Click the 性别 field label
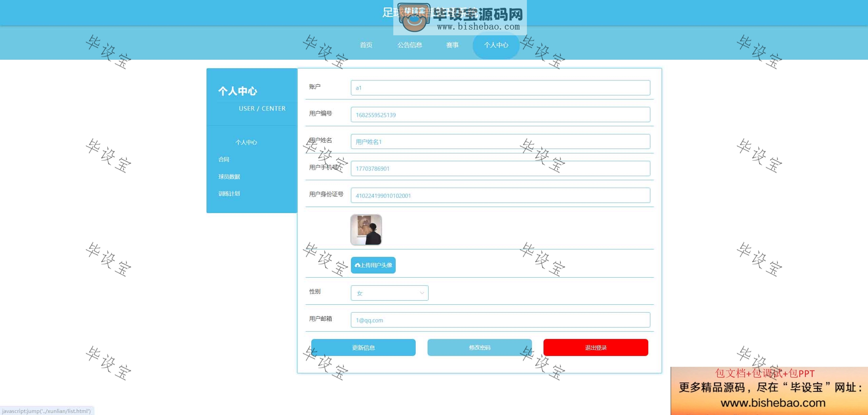Image resolution: width=868 pixels, height=415 pixels. point(315,291)
